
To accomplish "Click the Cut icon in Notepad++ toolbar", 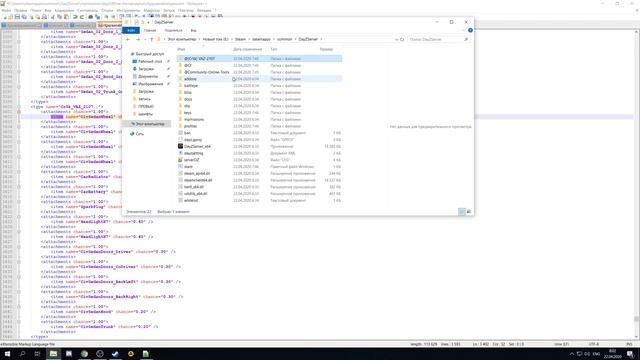I will pos(53,17).
